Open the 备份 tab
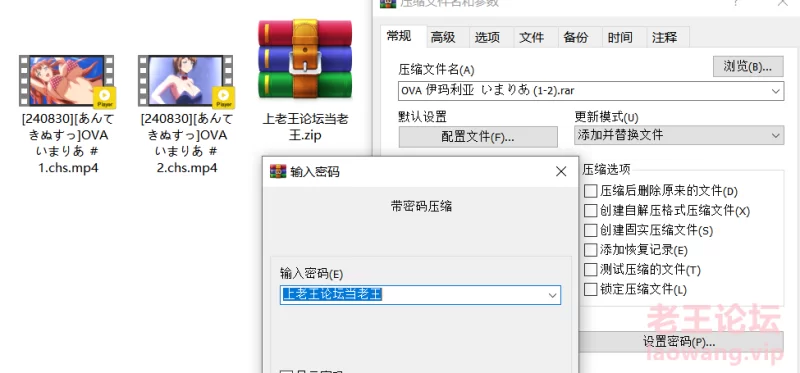Screen dimensions: 800x373 pyautogui.click(x=576, y=38)
